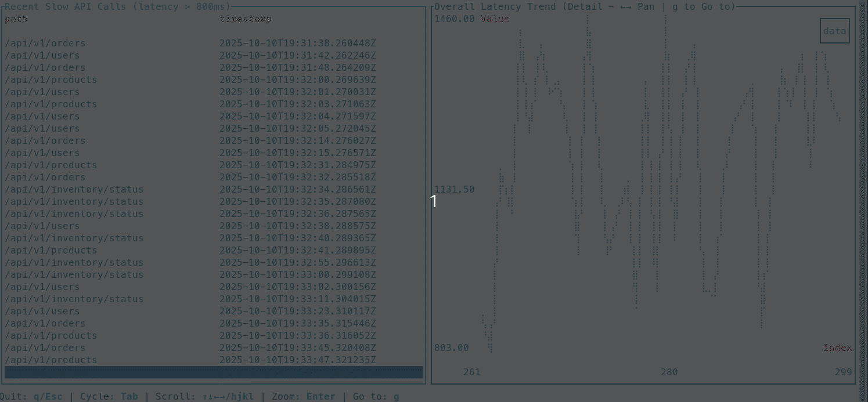
Task: Click the x-axis index label 280
Action: (669, 372)
